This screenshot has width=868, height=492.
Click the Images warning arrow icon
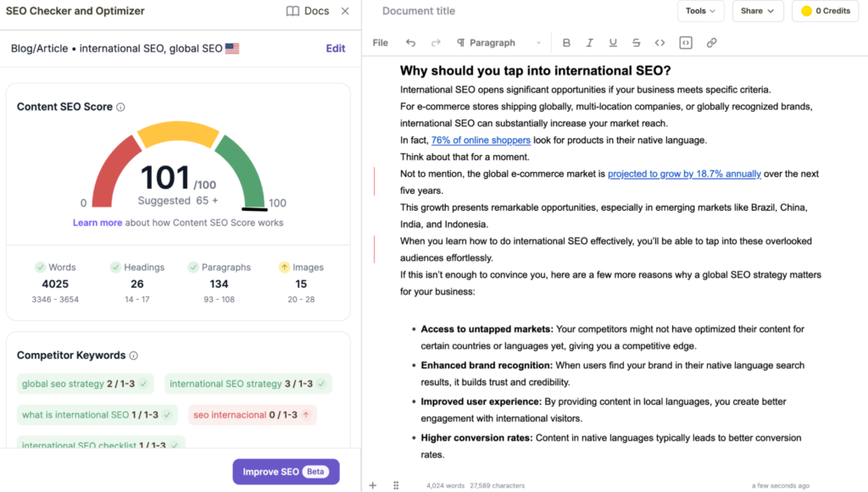click(284, 268)
